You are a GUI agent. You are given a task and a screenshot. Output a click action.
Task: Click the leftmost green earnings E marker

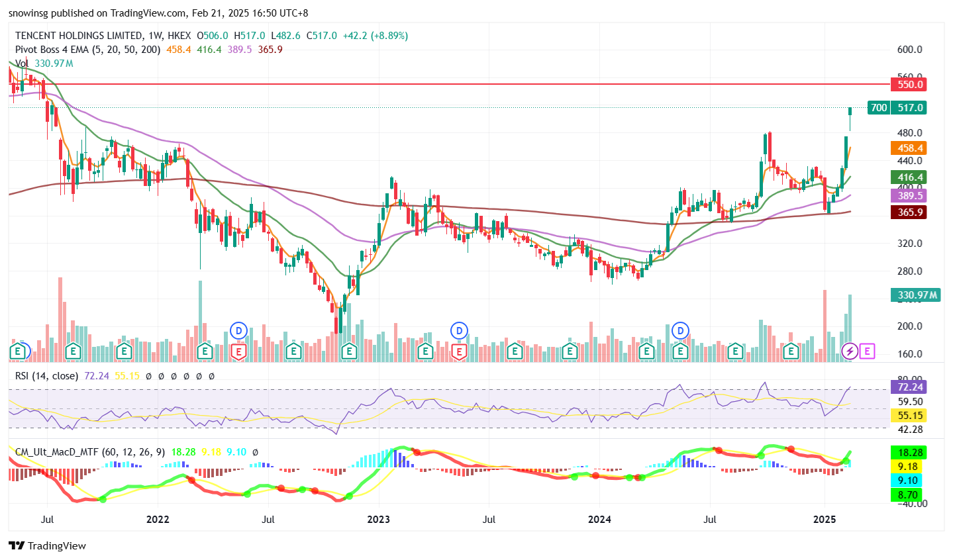[x=18, y=351]
